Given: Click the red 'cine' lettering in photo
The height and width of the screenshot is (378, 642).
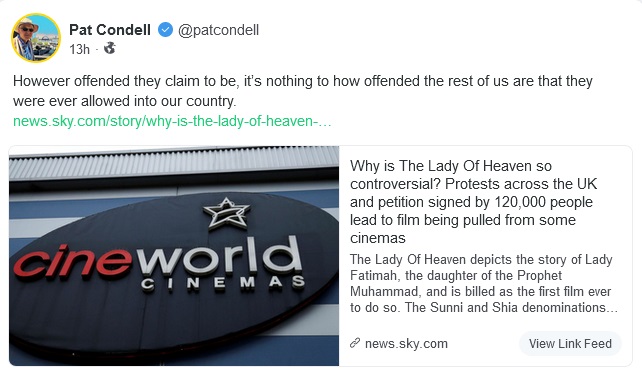Looking at the screenshot, I should pyautogui.click(x=72, y=262).
